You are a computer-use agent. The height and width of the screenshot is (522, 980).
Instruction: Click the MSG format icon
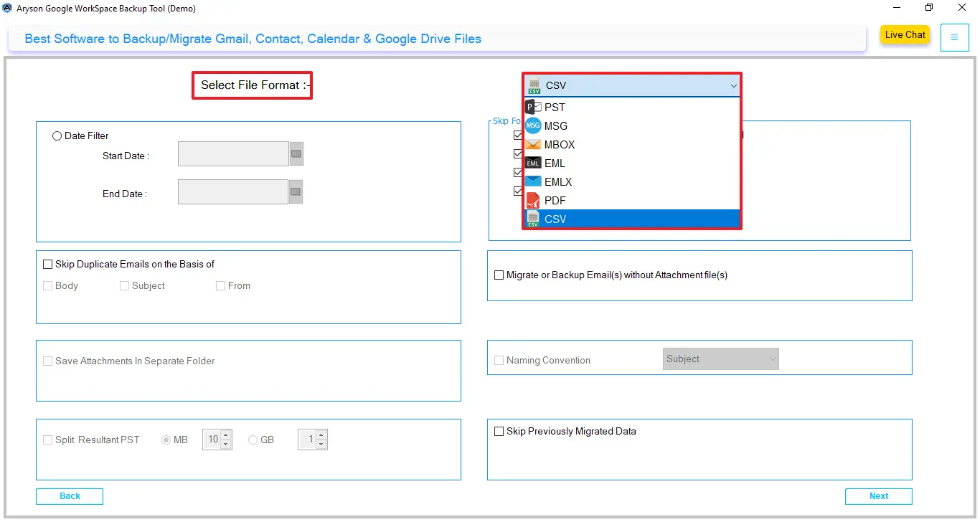coord(532,125)
